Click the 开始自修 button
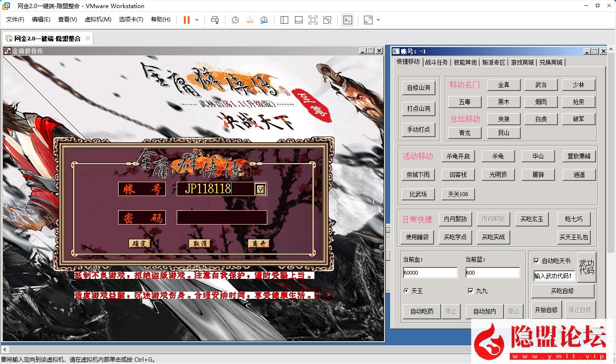The width and height of the screenshot is (616, 364). click(x=546, y=310)
